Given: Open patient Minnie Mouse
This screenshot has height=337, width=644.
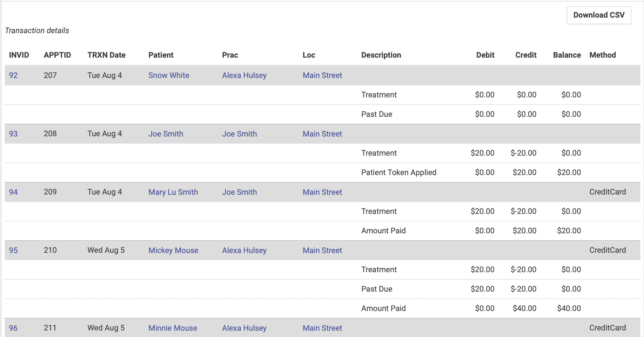Looking at the screenshot, I should pyautogui.click(x=173, y=328).
